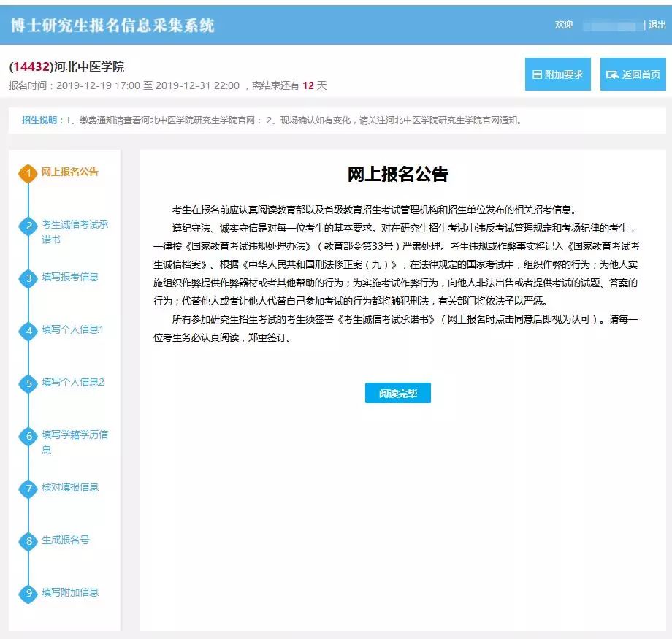Click the step 2 blue diamond marker
672x639 pixels.
(x=28, y=226)
